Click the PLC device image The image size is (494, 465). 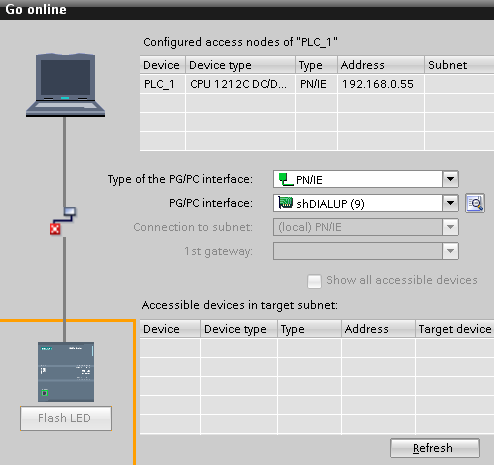66,372
